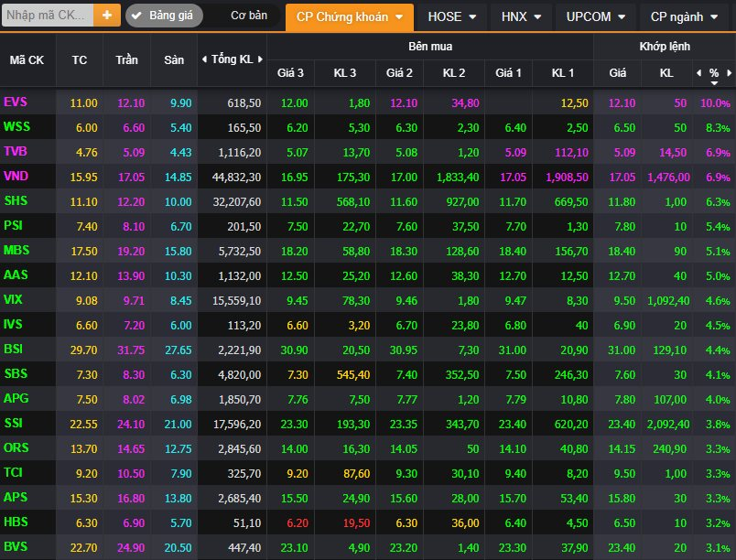Choose the PSI stock symbol
The width and height of the screenshot is (736, 560).
point(13,226)
